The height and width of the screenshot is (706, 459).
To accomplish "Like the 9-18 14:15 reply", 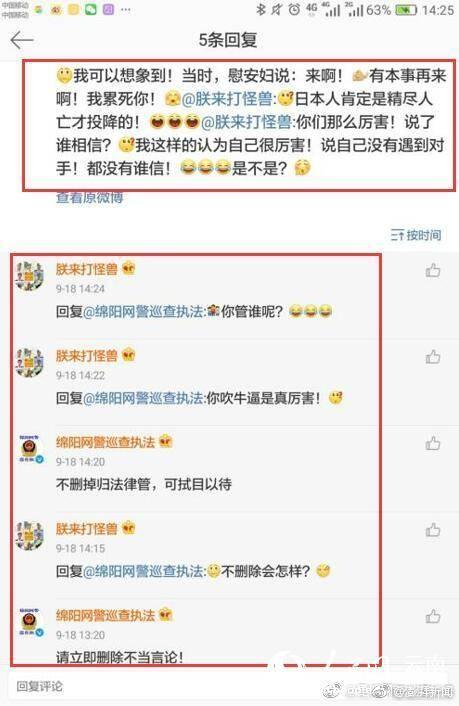I will point(432,530).
